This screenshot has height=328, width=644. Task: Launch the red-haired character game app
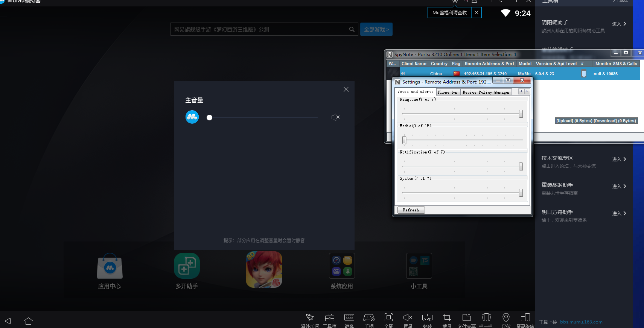pyautogui.click(x=264, y=269)
